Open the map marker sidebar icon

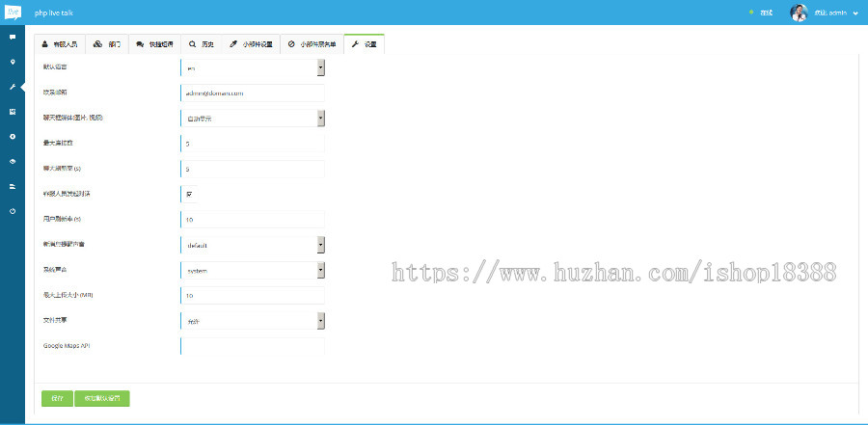pyautogui.click(x=13, y=62)
